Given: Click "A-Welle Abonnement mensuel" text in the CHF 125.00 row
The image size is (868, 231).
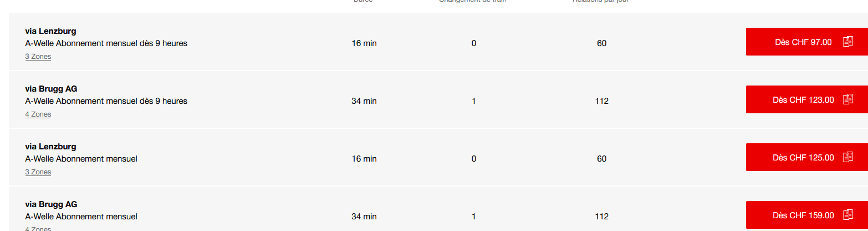Looking at the screenshot, I should (81, 159).
